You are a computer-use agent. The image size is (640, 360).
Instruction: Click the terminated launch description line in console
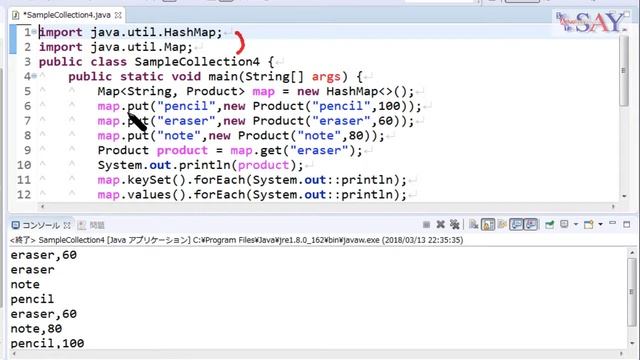(236, 240)
